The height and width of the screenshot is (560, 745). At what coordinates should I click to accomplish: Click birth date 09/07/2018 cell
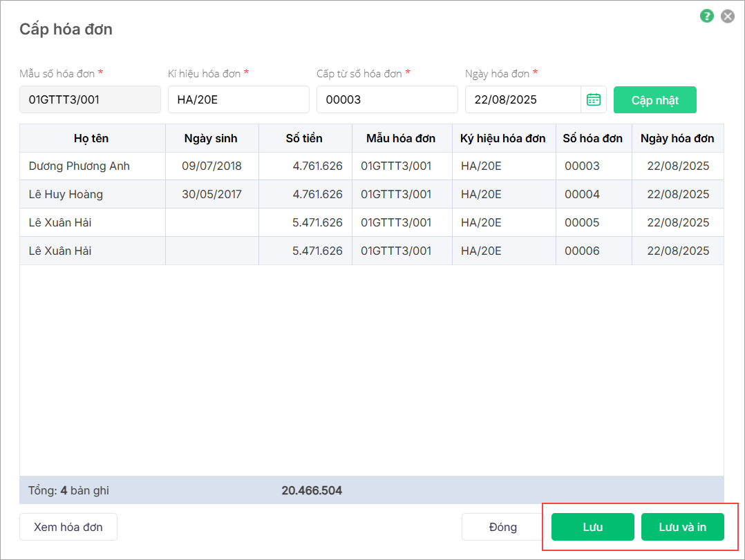pos(212,166)
